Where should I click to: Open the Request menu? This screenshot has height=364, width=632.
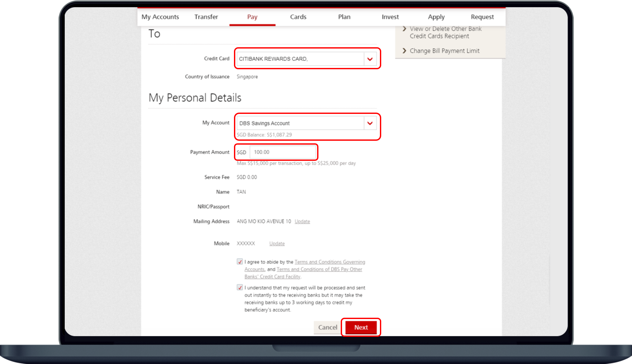tap(482, 17)
